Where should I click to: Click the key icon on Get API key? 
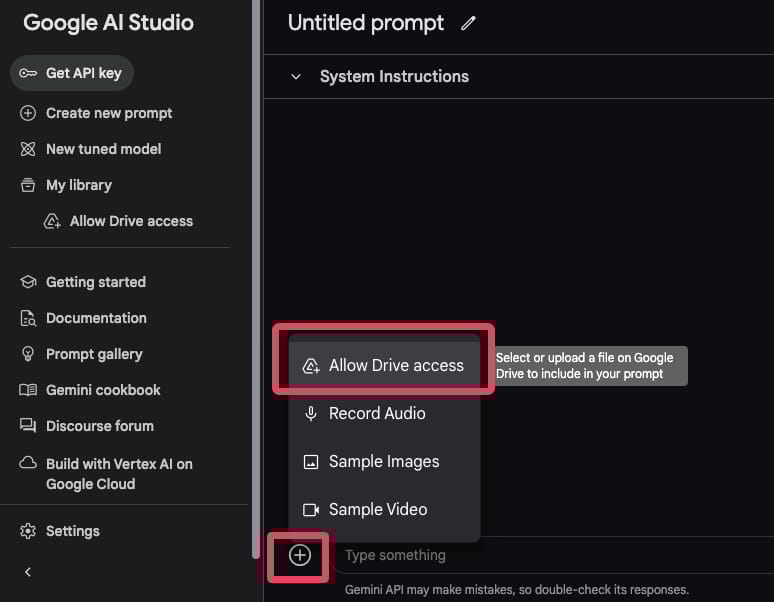[x=28, y=73]
